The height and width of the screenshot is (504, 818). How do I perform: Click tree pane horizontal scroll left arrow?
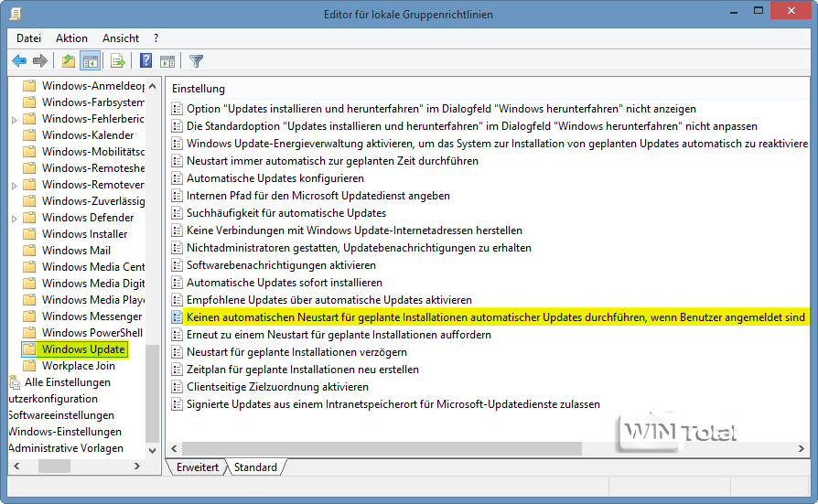click(x=16, y=466)
